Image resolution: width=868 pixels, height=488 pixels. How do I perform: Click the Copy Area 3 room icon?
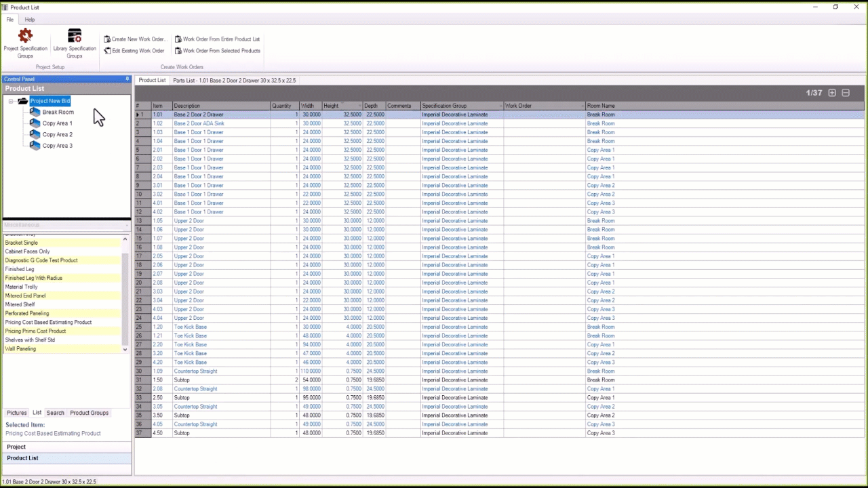[x=35, y=145]
